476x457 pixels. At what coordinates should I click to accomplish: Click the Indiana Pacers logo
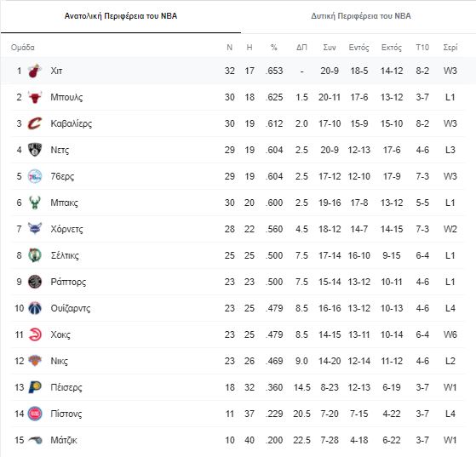(35, 387)
